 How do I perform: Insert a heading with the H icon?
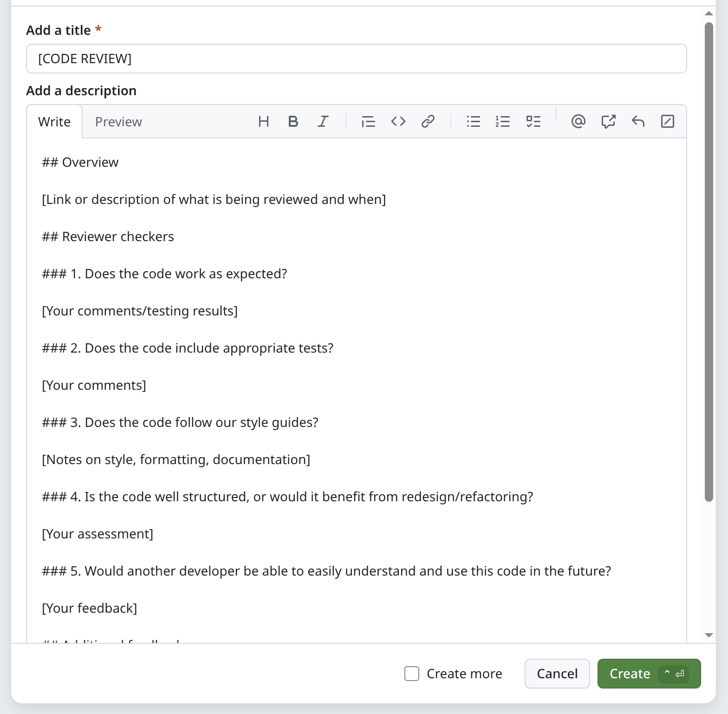tap(263, 122)
